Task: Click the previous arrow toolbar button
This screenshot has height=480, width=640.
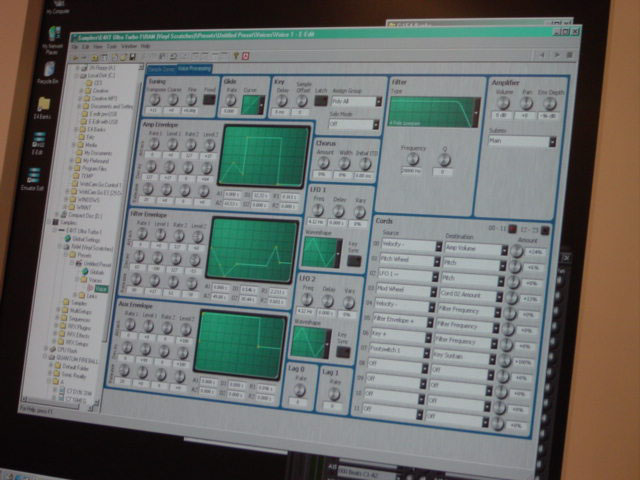Action: coord(542,54)
